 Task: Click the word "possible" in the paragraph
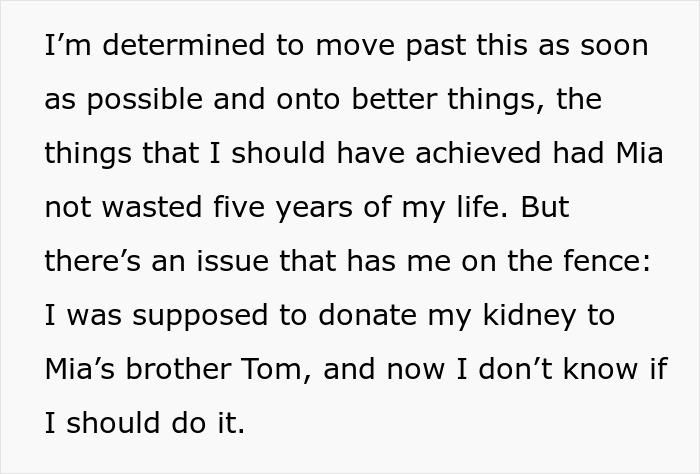point(135,101)
